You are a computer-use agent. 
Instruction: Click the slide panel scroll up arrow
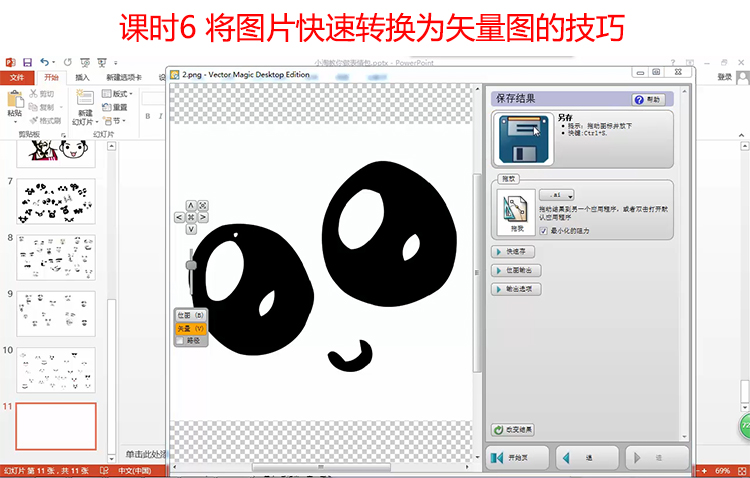111,146
